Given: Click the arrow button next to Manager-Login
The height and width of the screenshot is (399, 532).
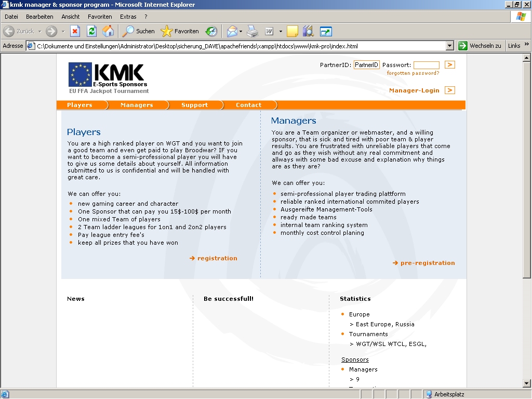Looking at the screenshot, I should pyautogui.click(x=449, y=90).
